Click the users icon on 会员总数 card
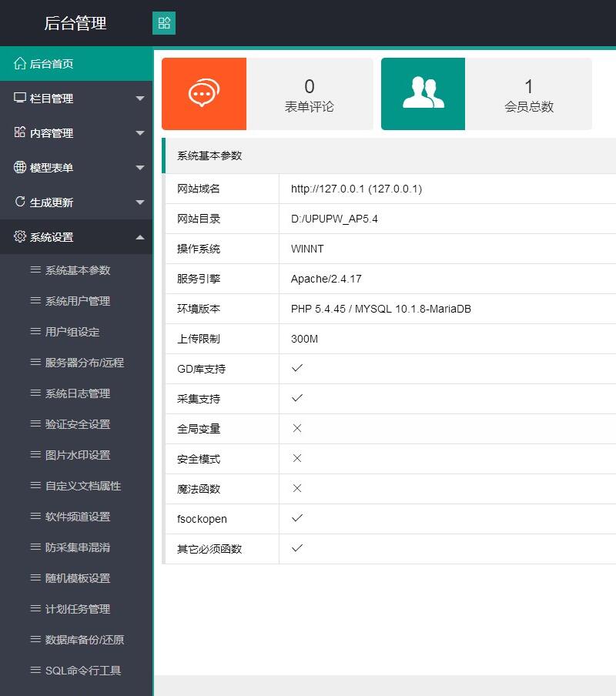616x696 pixels. tap(423, 93)
